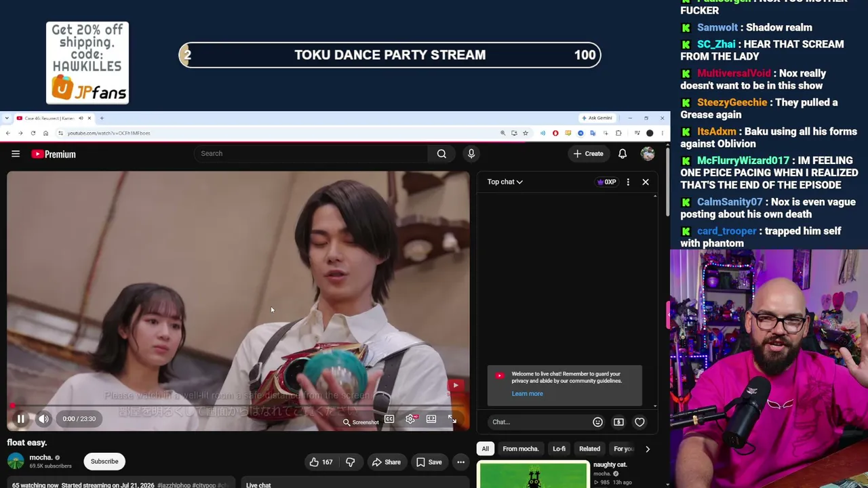Viewport: 868px width, 488px height.
Task: Go forward in the browser
Action: point(20,134)
